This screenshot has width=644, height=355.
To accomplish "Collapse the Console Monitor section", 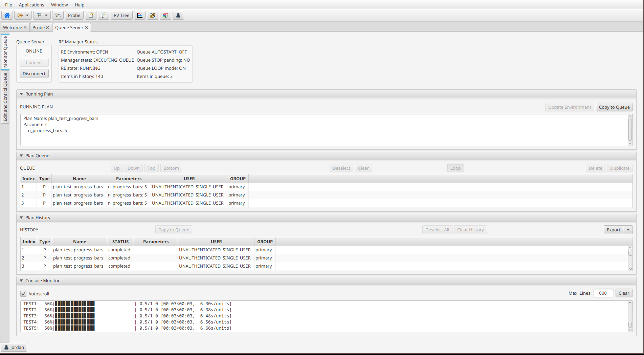I will pyautogui.click(x=21, y=280).
